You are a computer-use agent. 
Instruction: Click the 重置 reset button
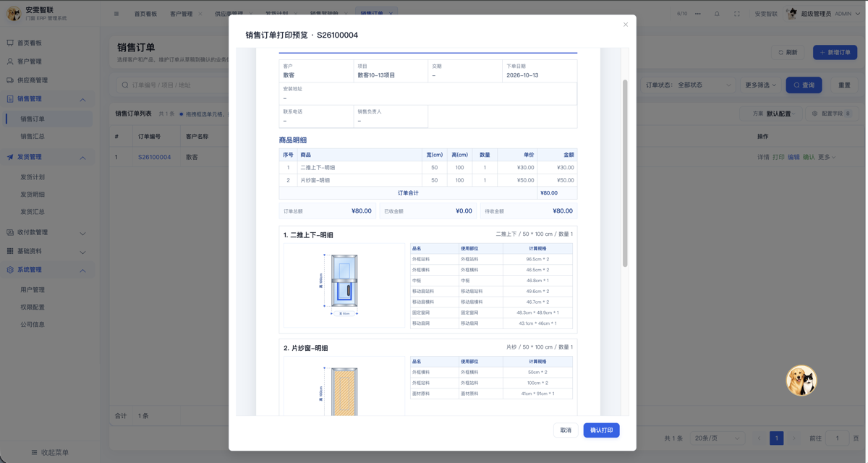(x=844, y=85)
